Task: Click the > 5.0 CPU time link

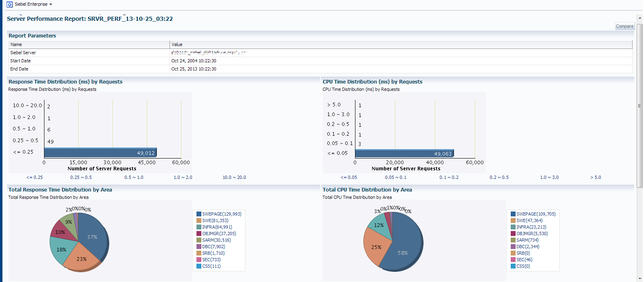Action: 595,177
